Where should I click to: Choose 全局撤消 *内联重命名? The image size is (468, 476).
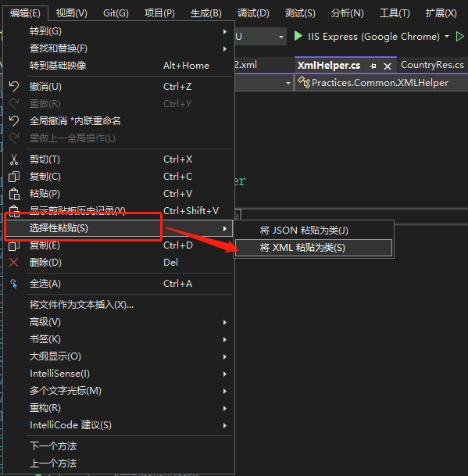[x=119, y=121]
